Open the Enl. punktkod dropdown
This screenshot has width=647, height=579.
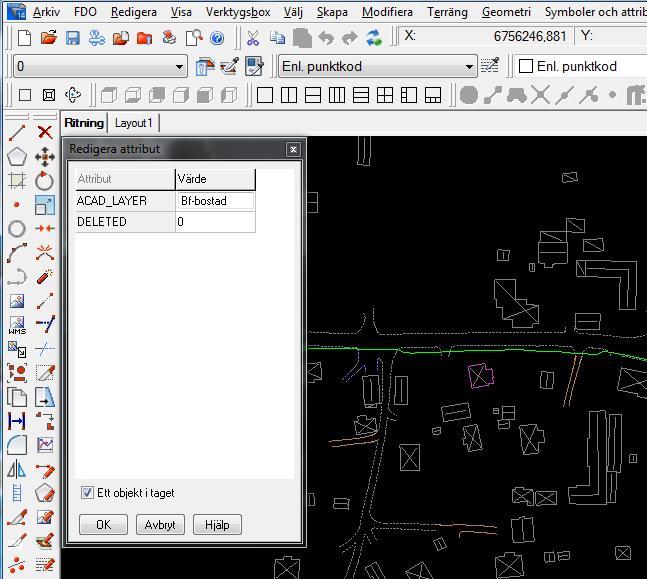(x=378, y=66)
